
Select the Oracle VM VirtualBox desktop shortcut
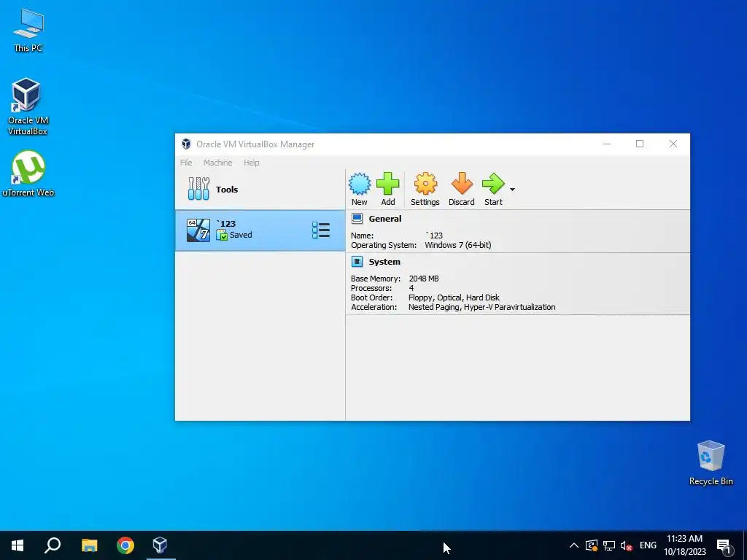click(28, 106)
